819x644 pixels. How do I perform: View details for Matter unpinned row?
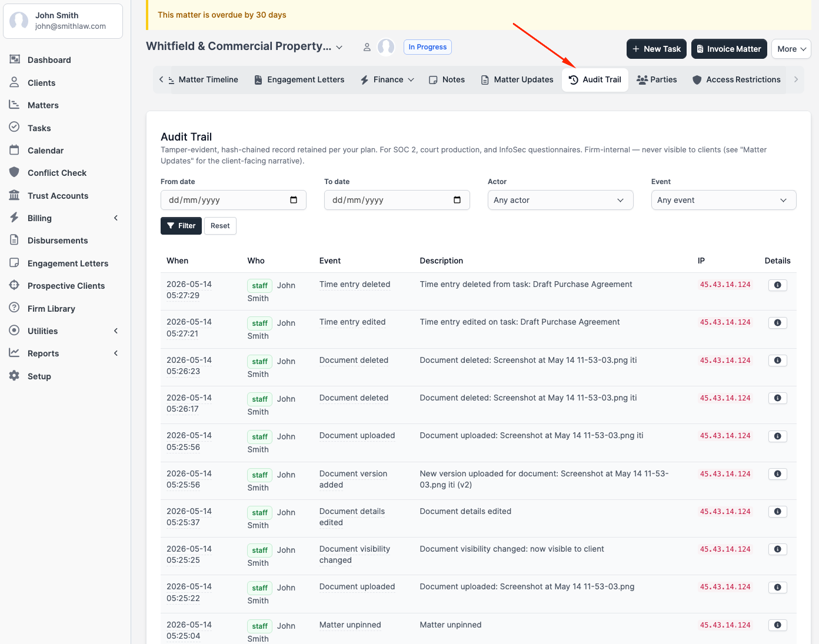point(777,625)
